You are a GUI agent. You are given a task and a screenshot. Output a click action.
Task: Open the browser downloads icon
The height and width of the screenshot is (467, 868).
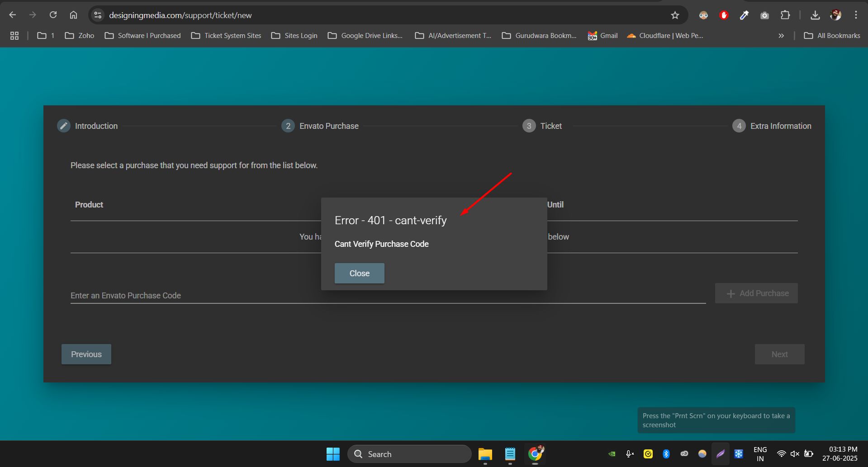coord(815,15)
